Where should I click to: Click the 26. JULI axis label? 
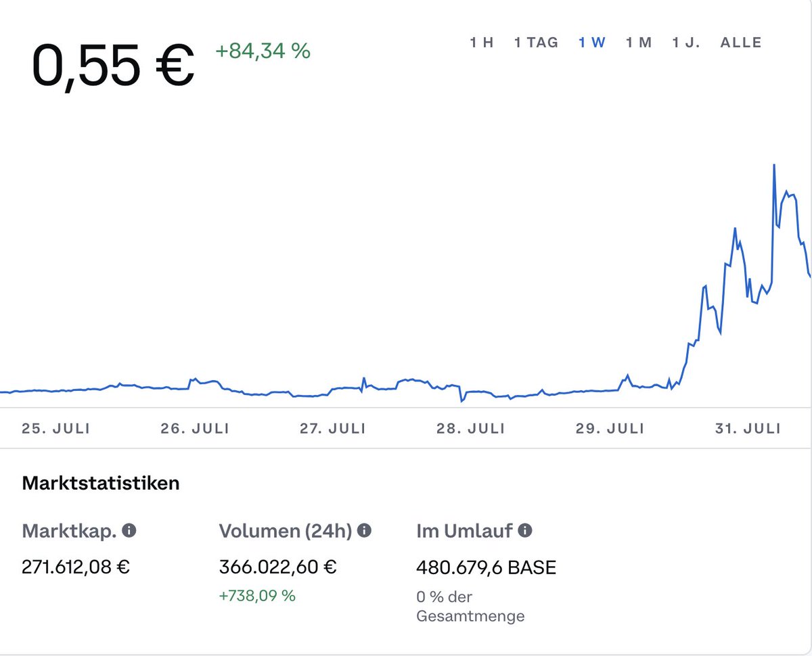click(195, 429)
